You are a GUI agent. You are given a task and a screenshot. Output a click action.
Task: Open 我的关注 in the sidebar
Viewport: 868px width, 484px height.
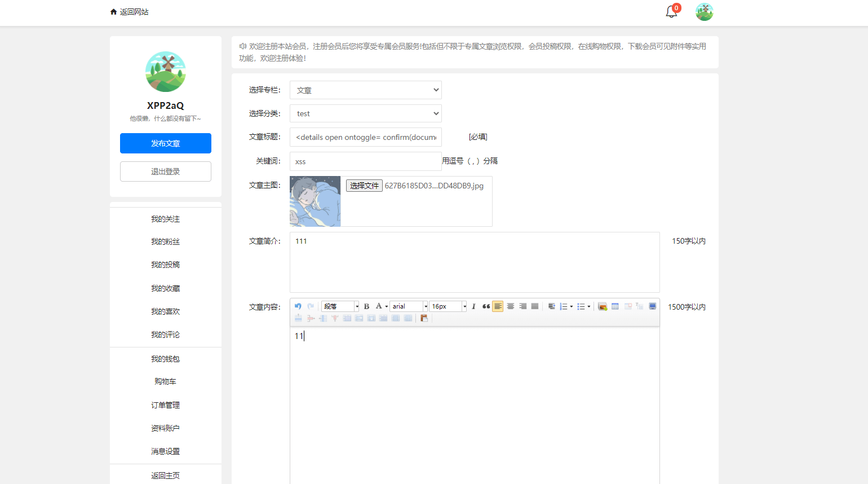(x=166, y=219)
